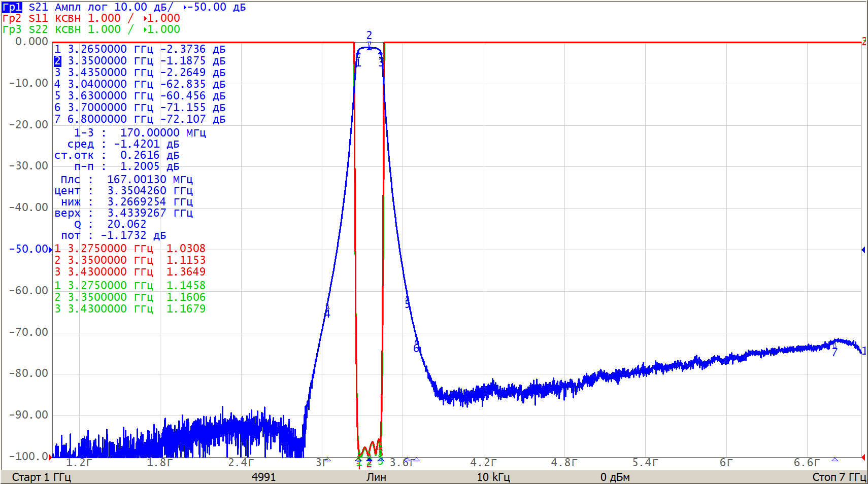Viewport: 868px width, 484px height.
Task: Select blue marker row 7 at 6.8000000 ГГц
Action: [x=140, y=119]
